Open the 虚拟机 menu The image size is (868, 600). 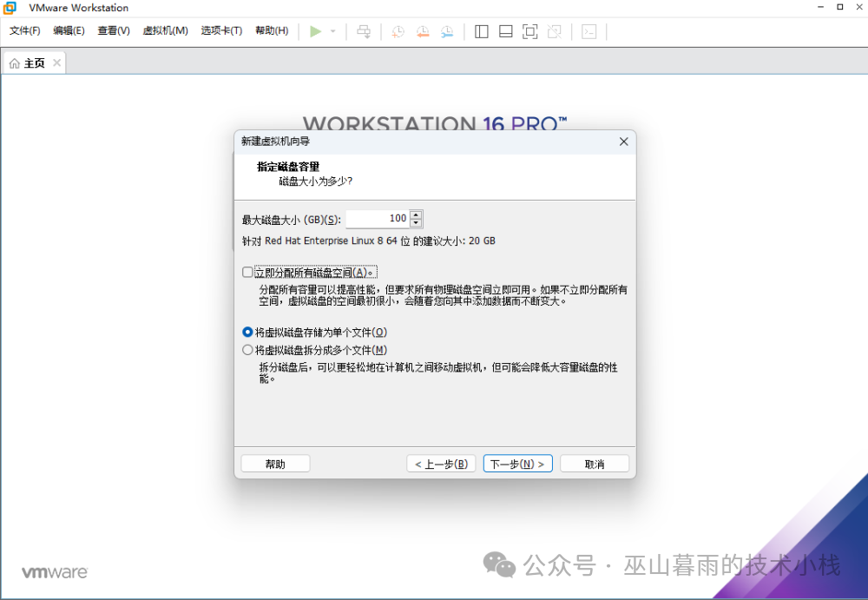[x=165, y=30]
